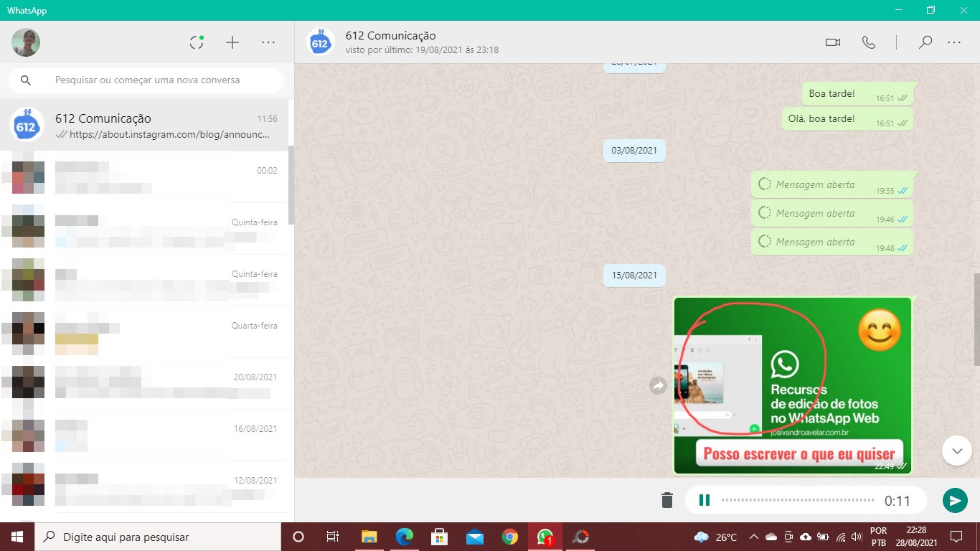
Task: Jump to latest messages with down chevron
Action: point(957,451)
